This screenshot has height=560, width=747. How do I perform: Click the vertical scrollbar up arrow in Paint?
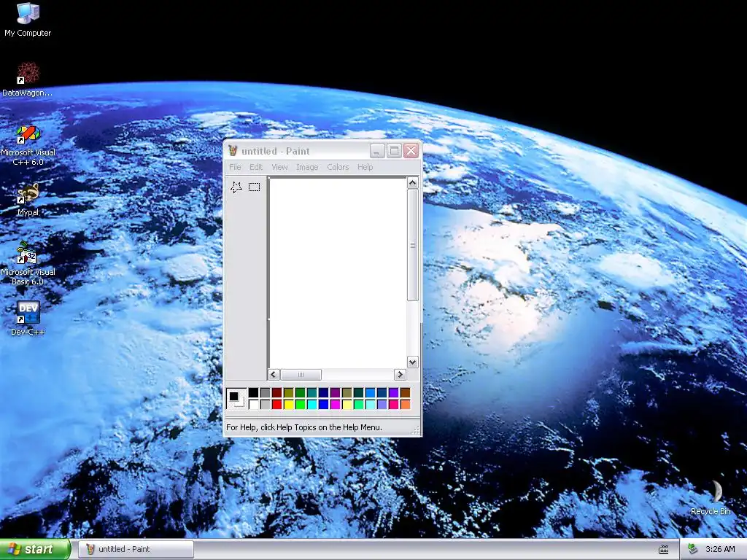413,183
